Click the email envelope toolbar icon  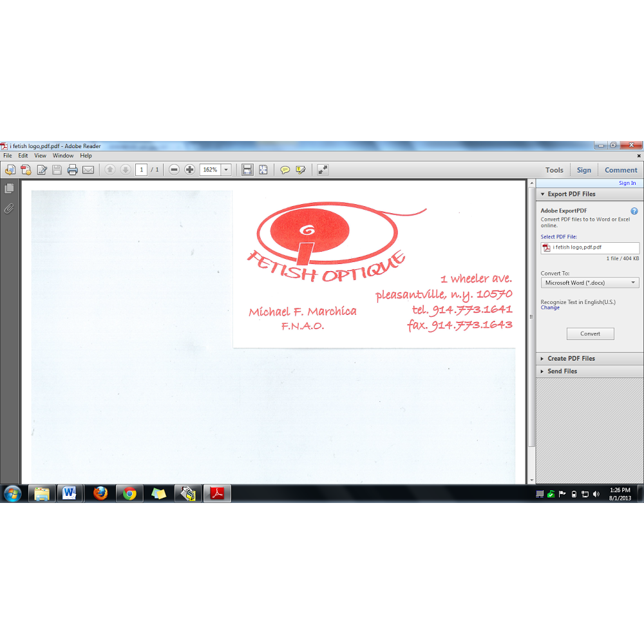[x=88, y=170]
